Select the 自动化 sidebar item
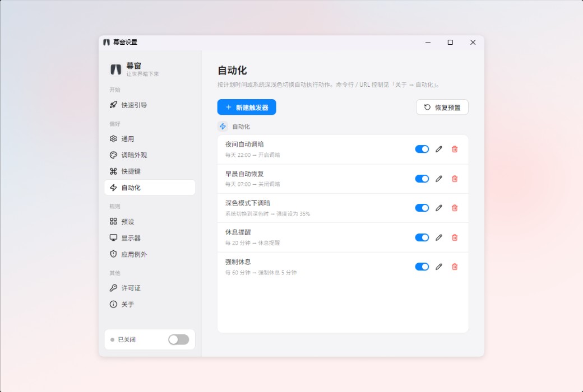Screen dimensions: 583x392 click(150, 188)
